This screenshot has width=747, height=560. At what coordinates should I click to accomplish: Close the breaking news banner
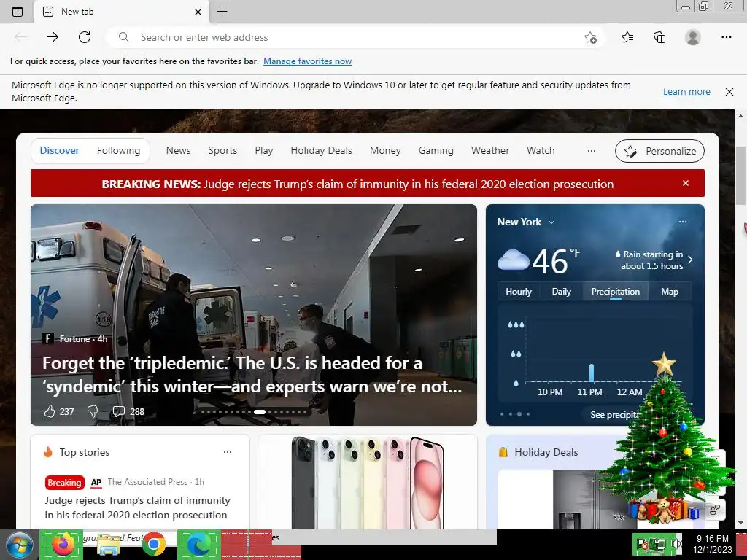[x=686, y=183]
